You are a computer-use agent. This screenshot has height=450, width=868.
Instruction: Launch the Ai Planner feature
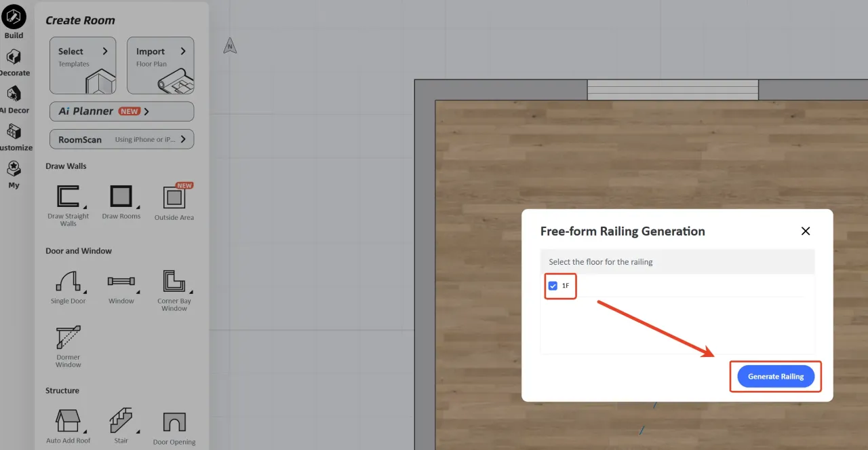[x=121, y=111]
